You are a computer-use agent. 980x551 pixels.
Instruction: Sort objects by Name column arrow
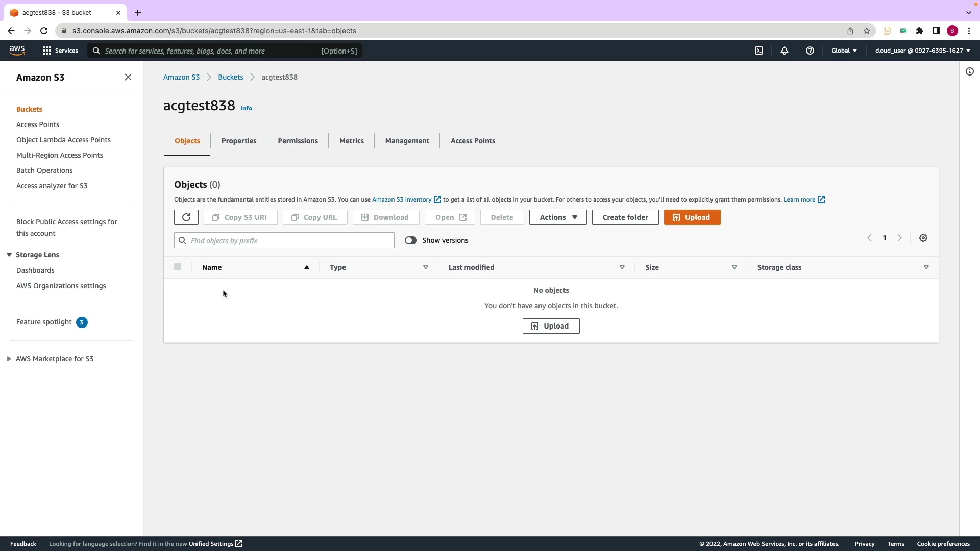307,267
